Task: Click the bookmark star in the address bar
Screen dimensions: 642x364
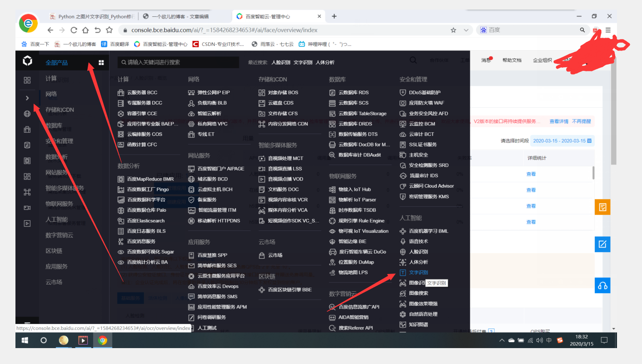Action: point(453,30)
